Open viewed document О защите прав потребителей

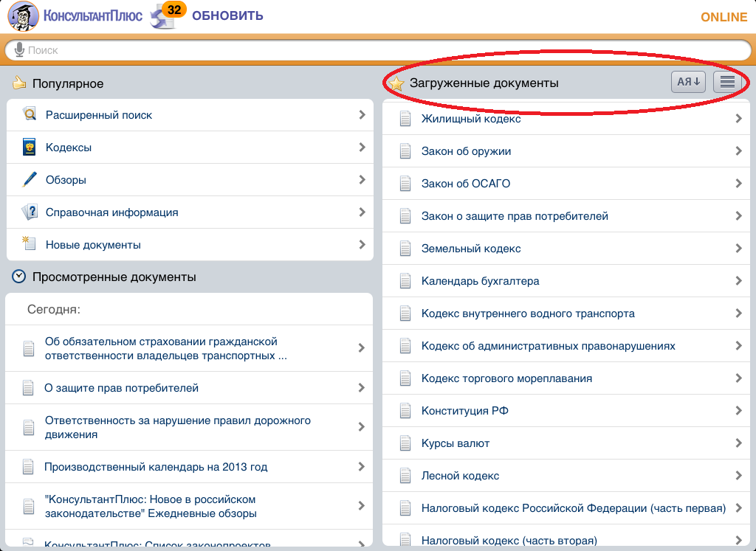122,388
